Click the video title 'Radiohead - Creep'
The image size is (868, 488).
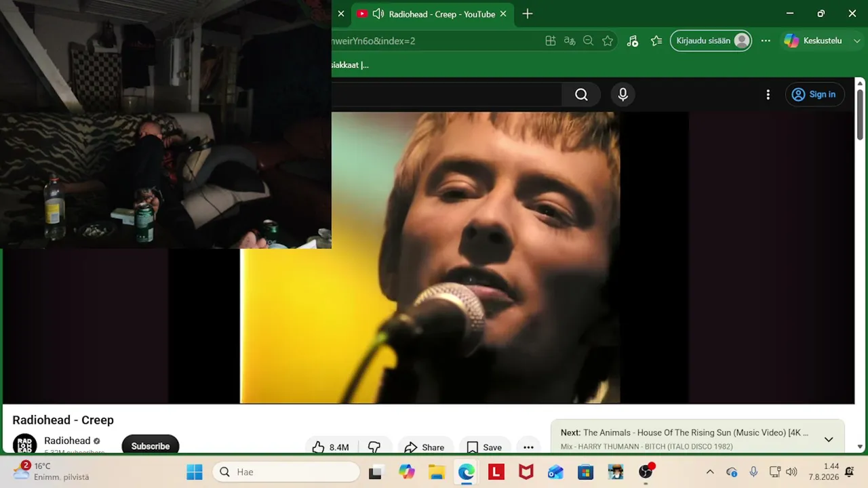(x=63, y=420)
